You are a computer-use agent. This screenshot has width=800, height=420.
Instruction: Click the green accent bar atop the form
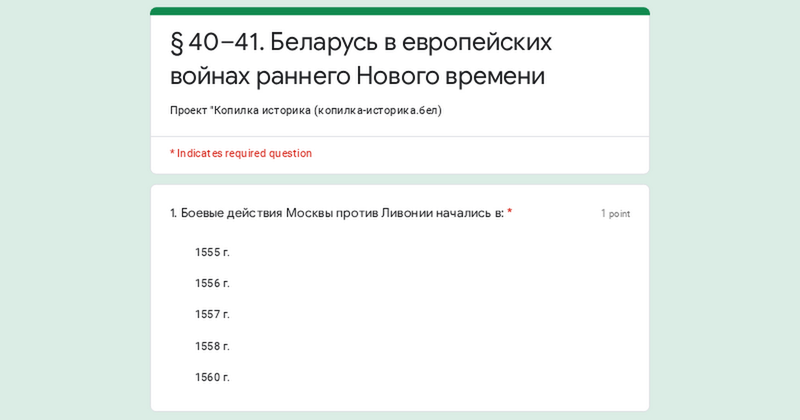[400, 11]
